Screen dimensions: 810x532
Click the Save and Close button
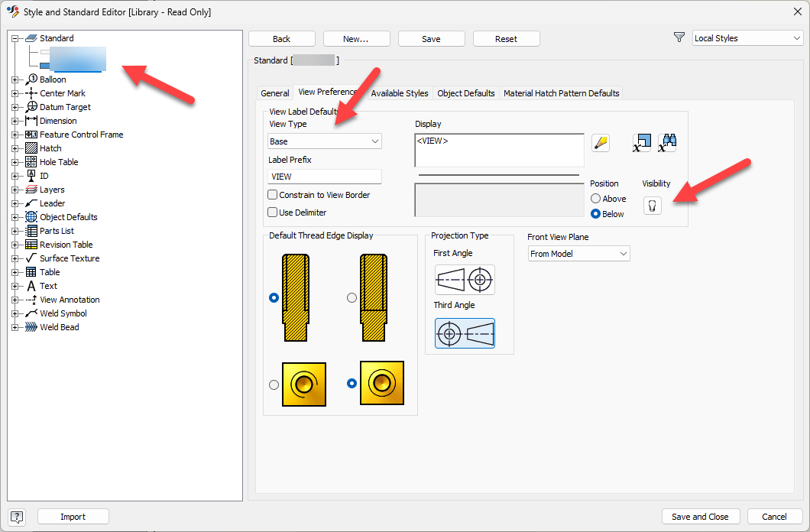(700, 516)
